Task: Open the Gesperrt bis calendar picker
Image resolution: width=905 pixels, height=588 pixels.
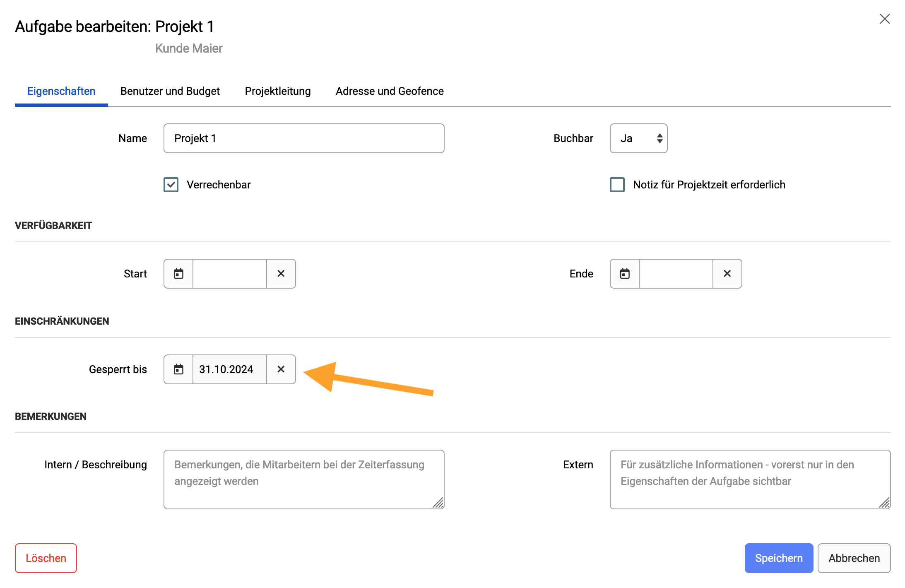Action: click(178, 369)
